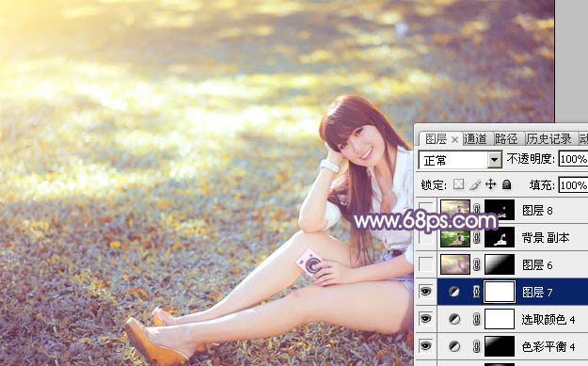Image resolution: width=588 pixels, height=366 pixels.
Task: Switch to the 通道 tab
Action: (x=475, y=139)
